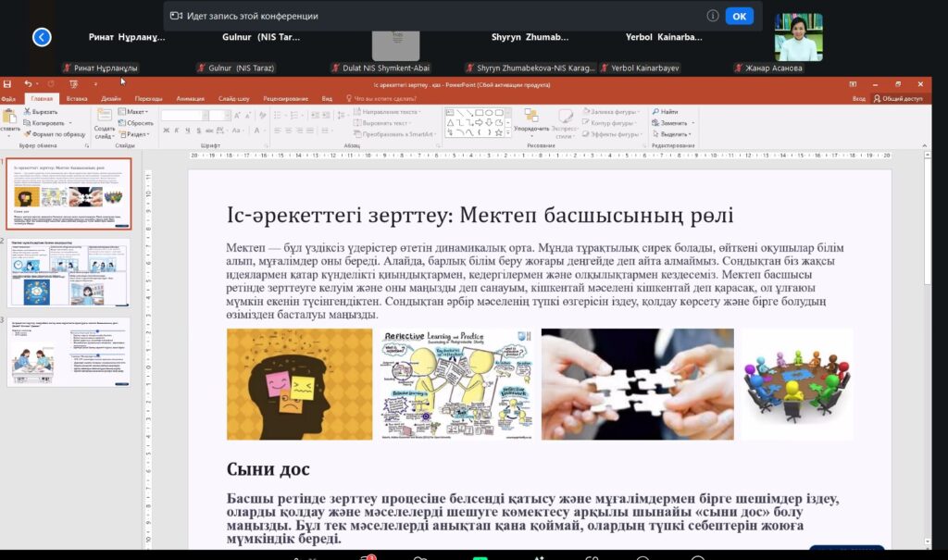This screenshot has height=560, width=948.
Task: Click the Cut (Вырезать) scissors icon
Action: [27, 112]
